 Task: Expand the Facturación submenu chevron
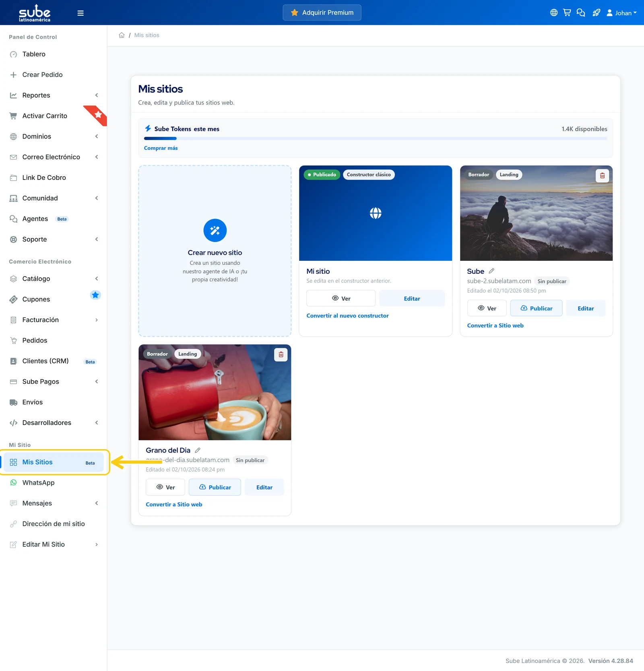tap(97, 320)
